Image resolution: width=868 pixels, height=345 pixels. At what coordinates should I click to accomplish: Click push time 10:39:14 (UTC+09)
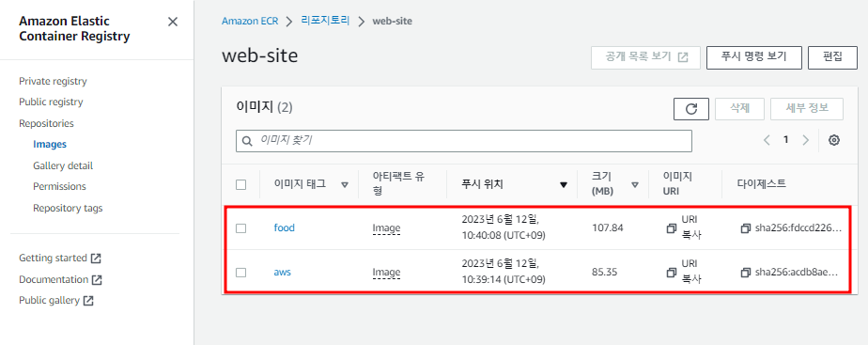pyautogui.click(x=504, y=280)
